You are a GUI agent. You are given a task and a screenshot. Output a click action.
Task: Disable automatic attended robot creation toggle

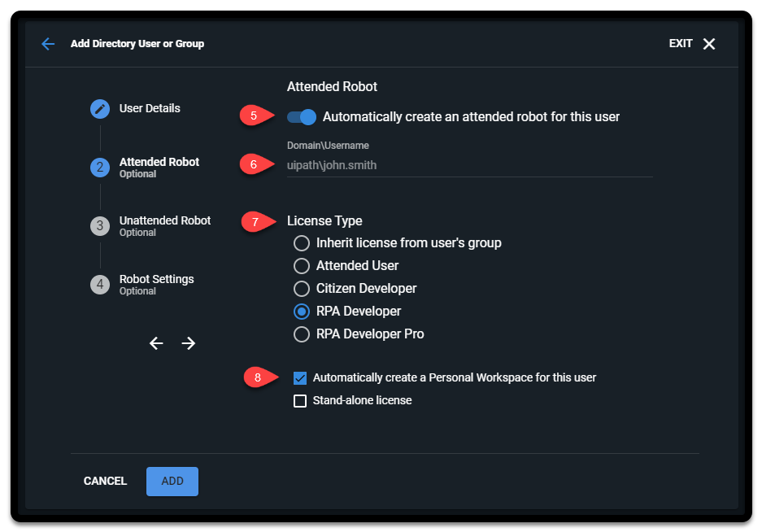pyautogui.click(x=301, y=116)
